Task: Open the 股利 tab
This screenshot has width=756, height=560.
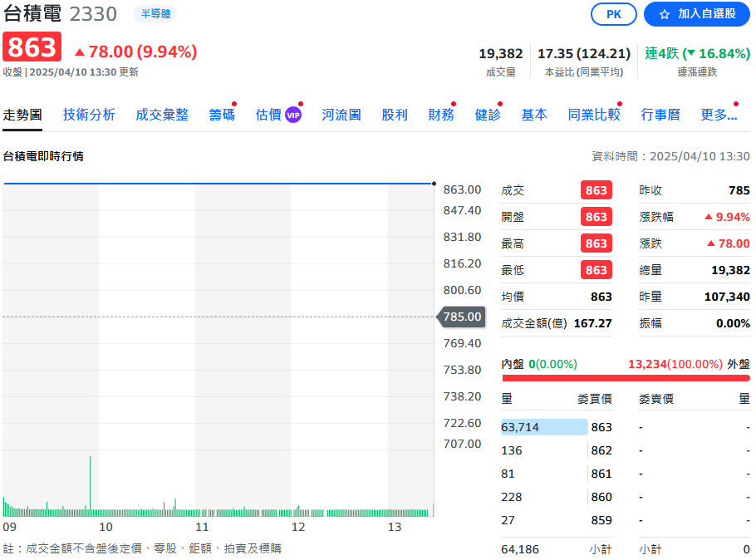Action: 395,115
